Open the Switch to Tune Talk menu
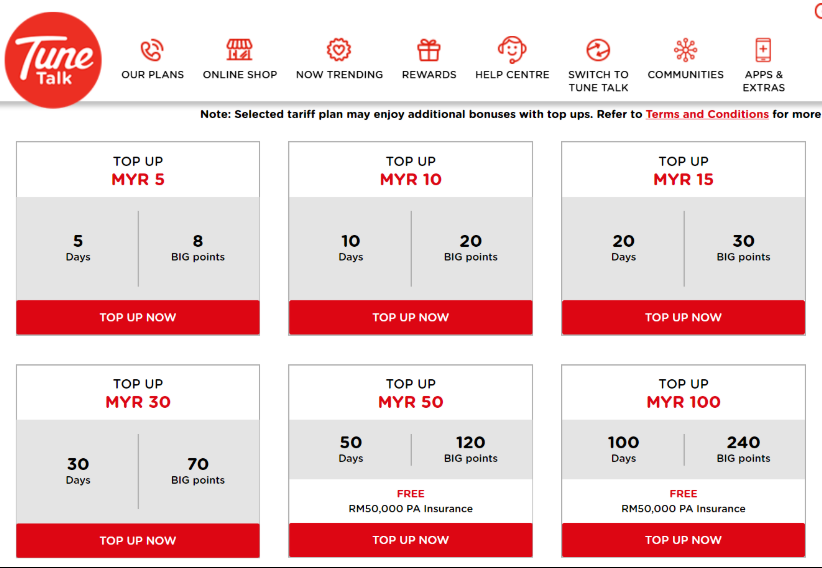Viewport: 822px width, 568px height. [x=598, y=81]
